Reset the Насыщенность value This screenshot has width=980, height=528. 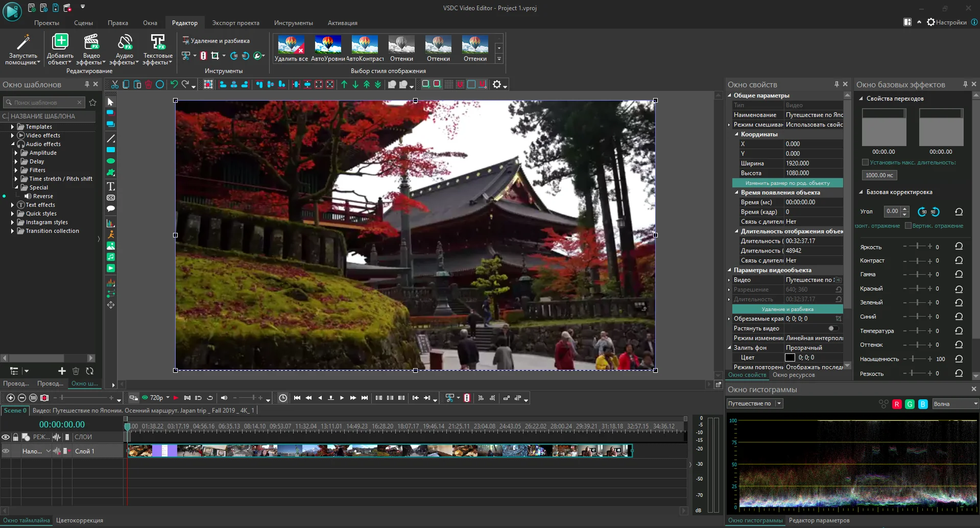point(959,359)
